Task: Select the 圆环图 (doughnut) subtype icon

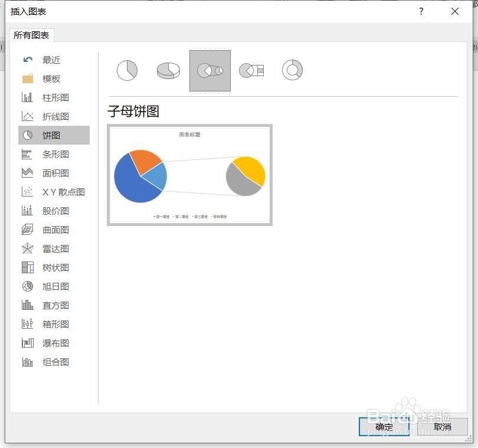Action: coord(292,70)
